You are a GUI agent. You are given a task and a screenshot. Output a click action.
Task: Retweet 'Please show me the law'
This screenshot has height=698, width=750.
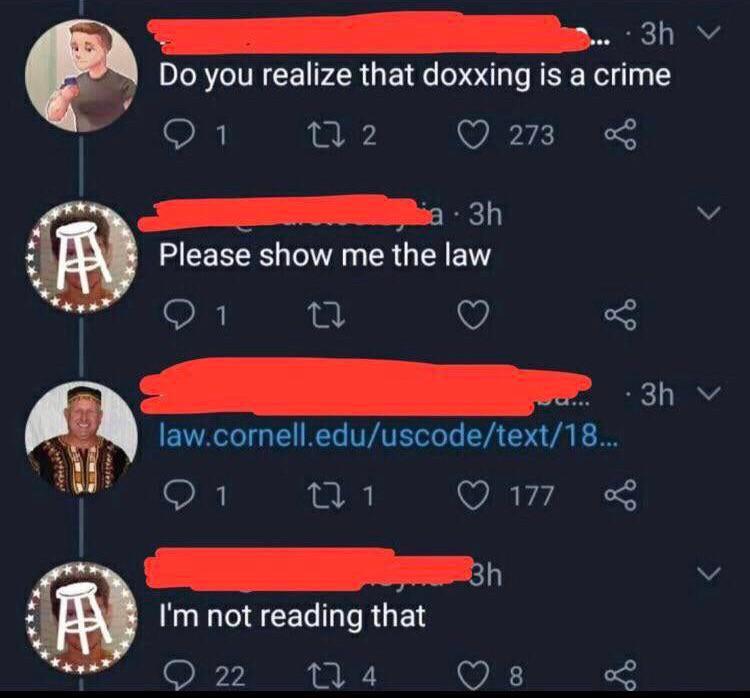coord(326,315)
